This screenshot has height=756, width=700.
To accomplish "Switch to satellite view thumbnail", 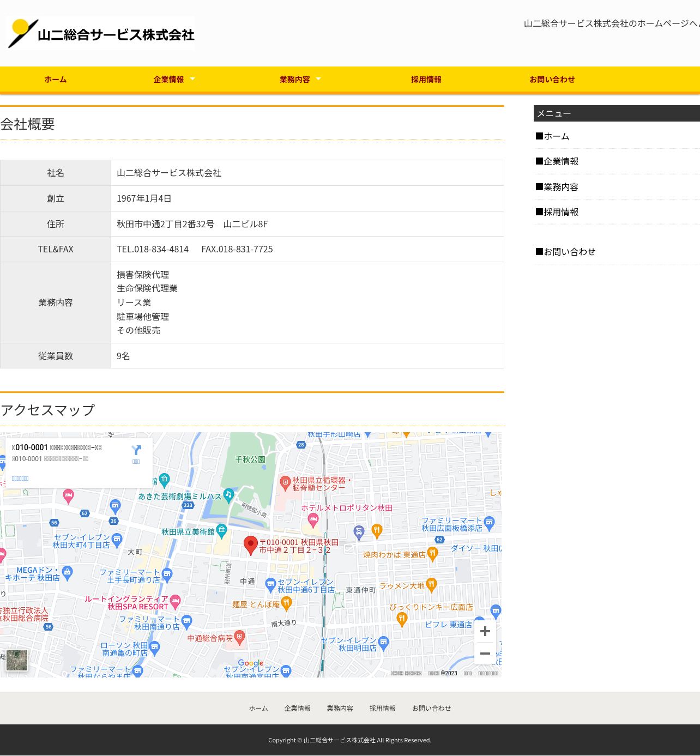I will (x=17, y=660).
